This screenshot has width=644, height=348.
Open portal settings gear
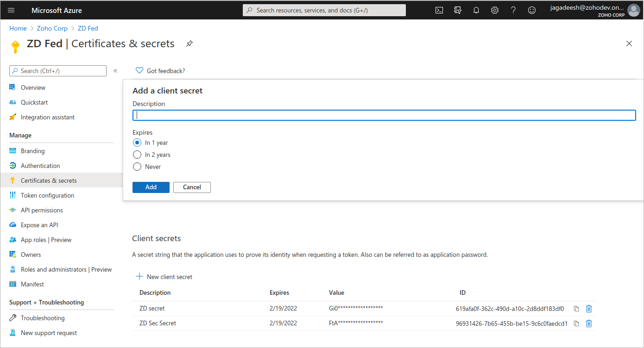[495, 10]
